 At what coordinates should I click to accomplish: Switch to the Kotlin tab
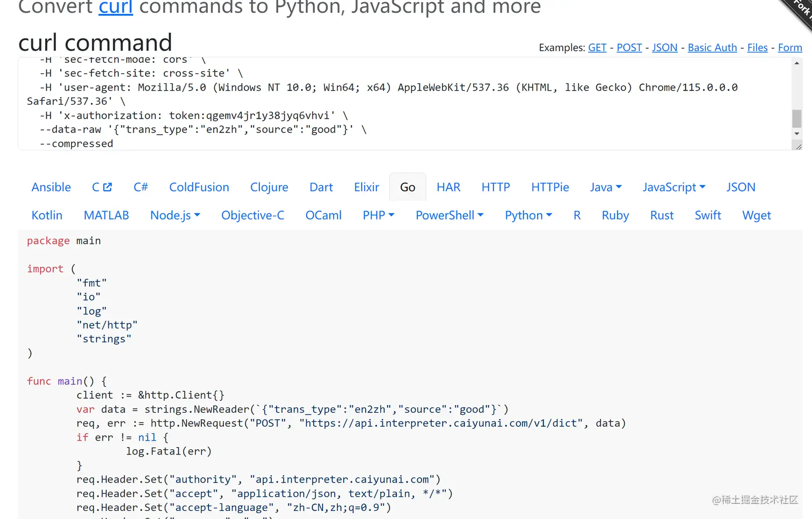pos(47,215)
